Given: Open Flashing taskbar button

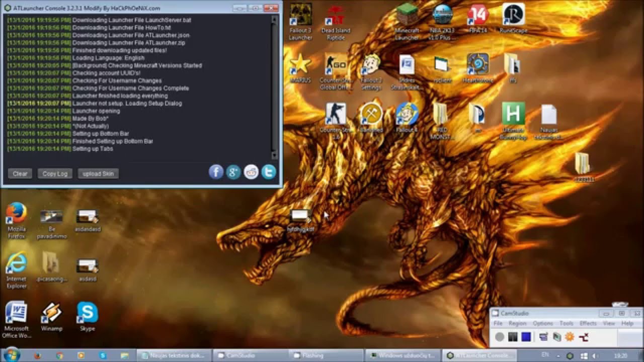Looking at the screenshot, I should [327, 355].
